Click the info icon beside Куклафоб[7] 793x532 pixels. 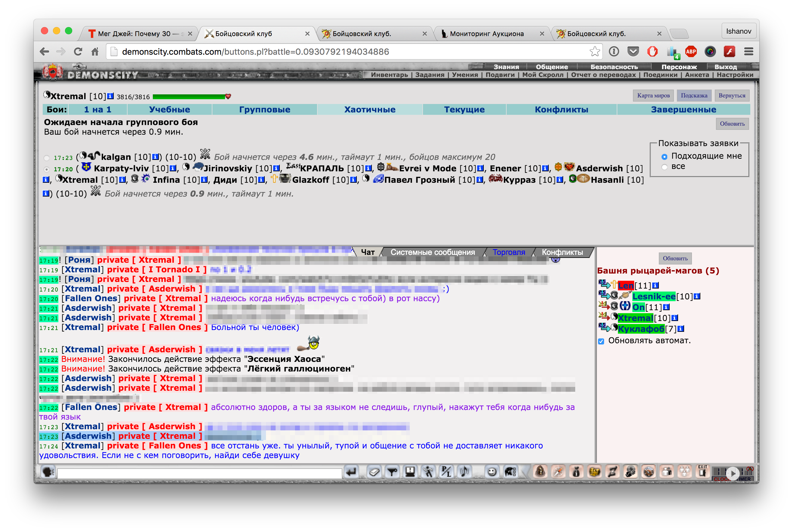tap(681, 329)
